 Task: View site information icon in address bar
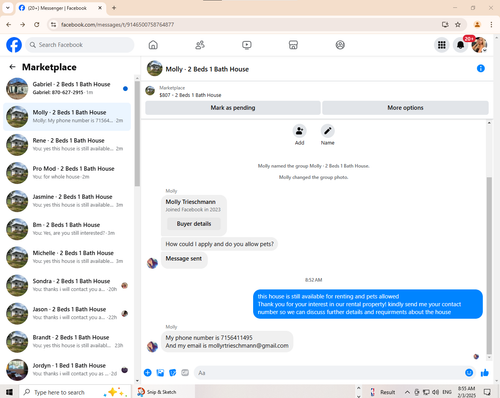53,24
